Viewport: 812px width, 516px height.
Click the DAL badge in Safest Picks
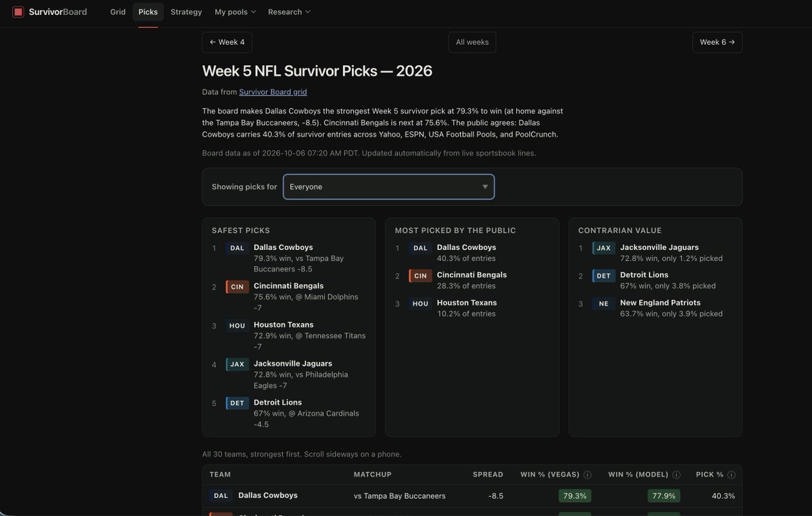237,248
